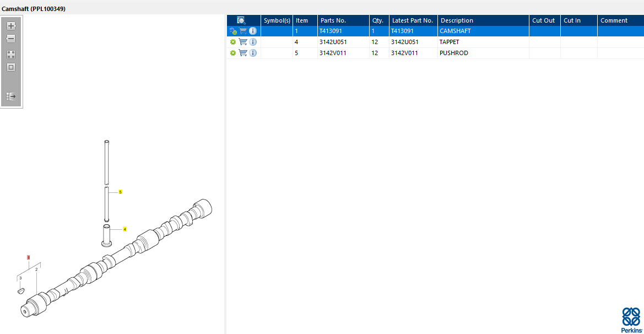This screenshot has width=644, height=334.
Task: Click latest part number 3142V011
Action: 404,53
